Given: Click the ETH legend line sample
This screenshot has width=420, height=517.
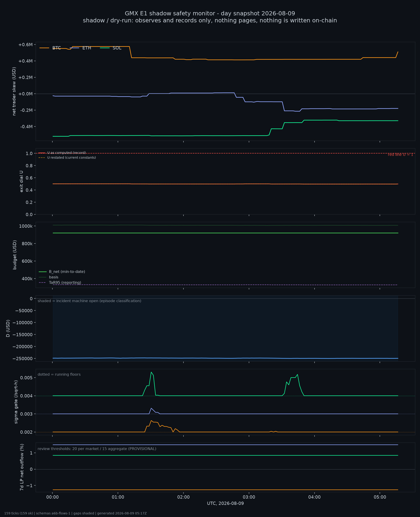Looking at the screenshot, I should click(75, 48).
